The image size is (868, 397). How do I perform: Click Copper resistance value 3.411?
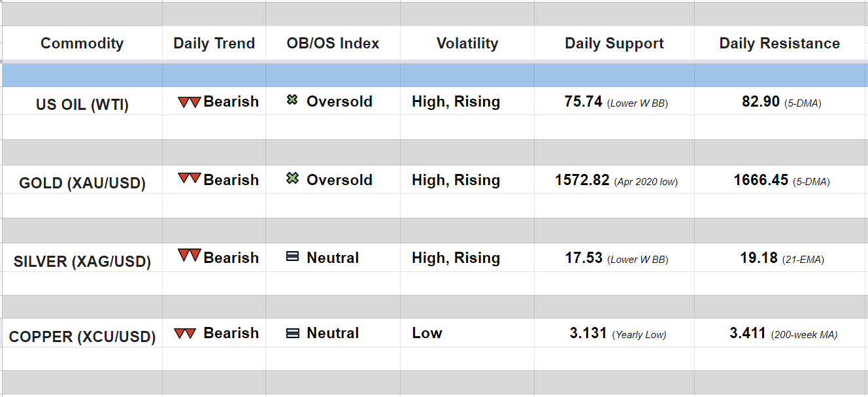click(x=748, y=333)
